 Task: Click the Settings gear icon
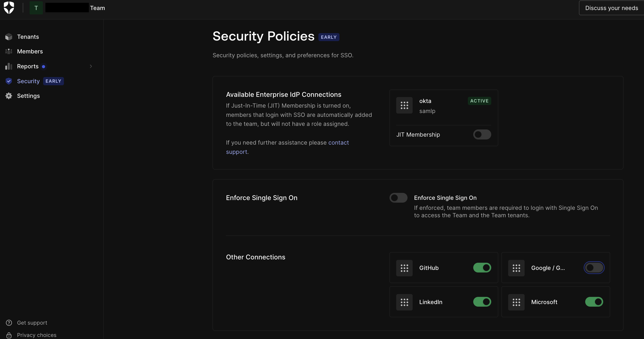(9, 96)
